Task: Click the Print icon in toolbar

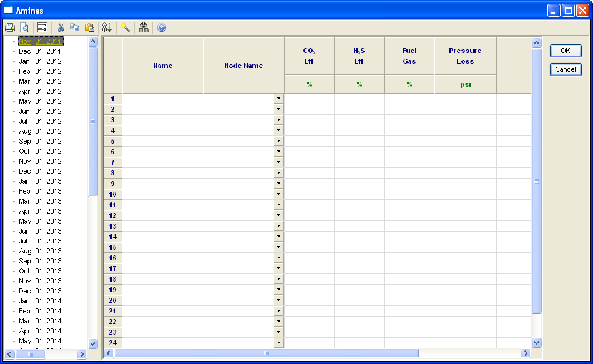Action: click(x=10, y=27)
